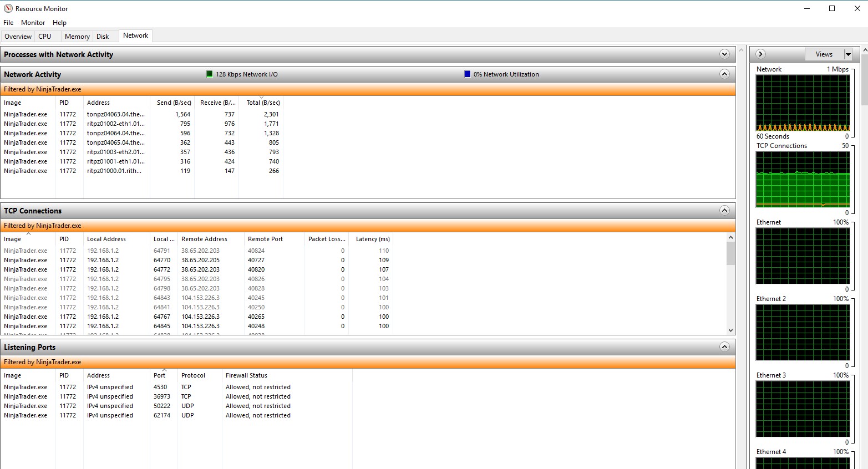
Task: Select TCP connection with local port 64845
Action: [x=197, y=326]
